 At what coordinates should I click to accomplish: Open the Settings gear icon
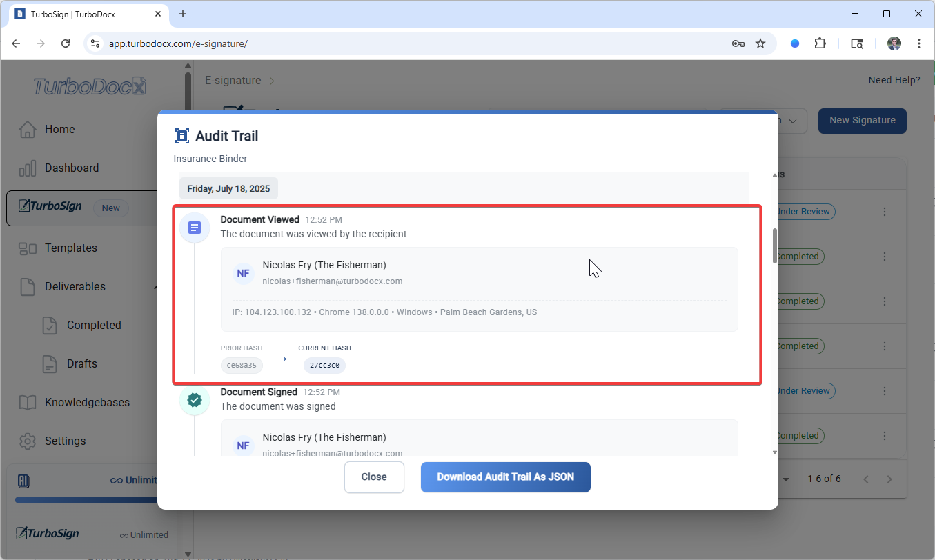point(27,441)
